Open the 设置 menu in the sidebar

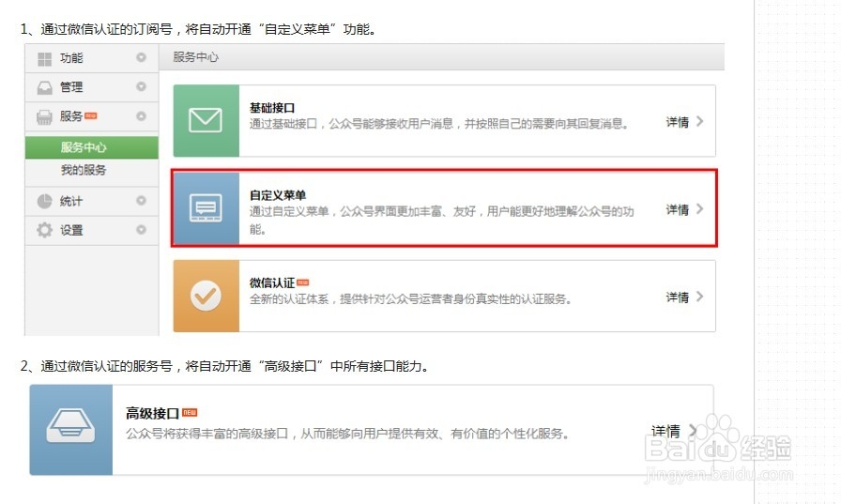tap(92, 231)
